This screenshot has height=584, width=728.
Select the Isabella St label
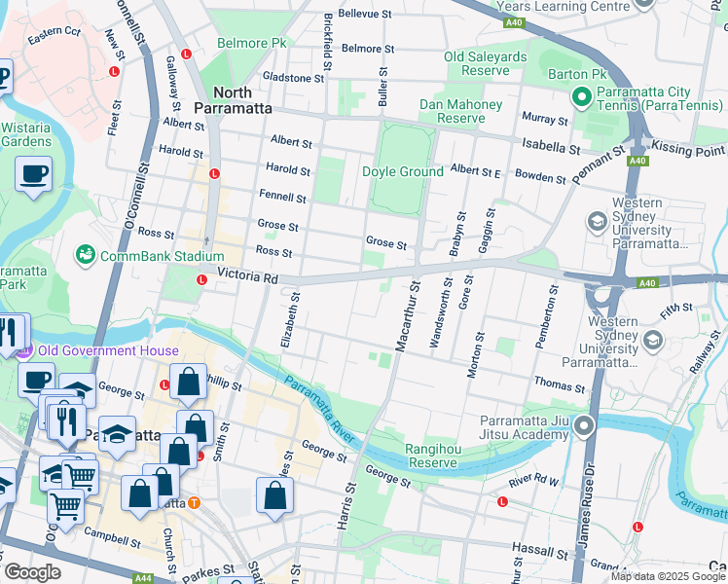click(x=551, y=146)
